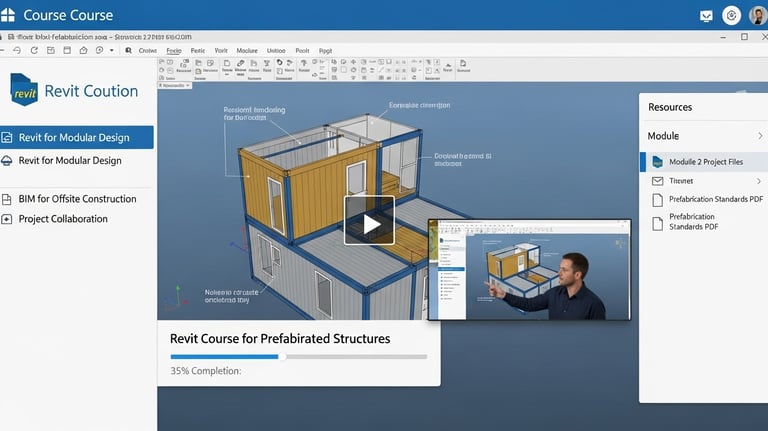
Task: Open Project Collaboration
Action: tap(63, 219)
